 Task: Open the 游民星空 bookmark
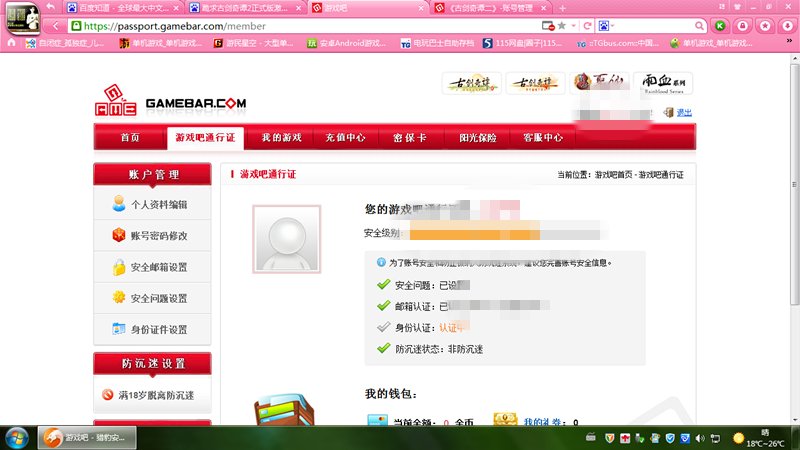point(253,43)
